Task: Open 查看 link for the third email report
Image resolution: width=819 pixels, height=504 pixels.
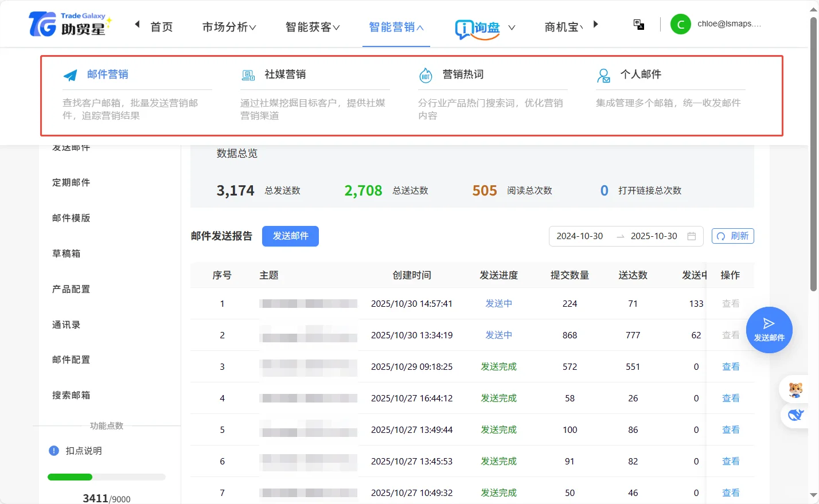Action: pos(731,366)
